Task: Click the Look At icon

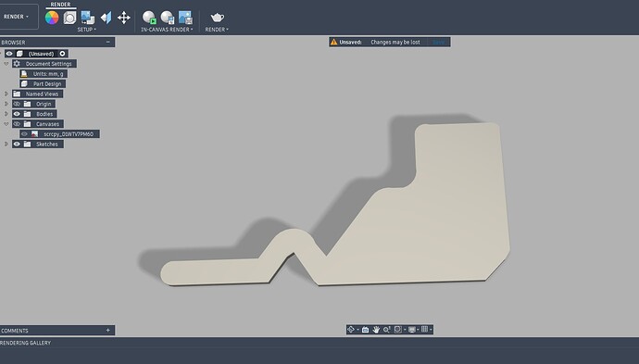Action: pyautogui.click(x=365, y=330)
